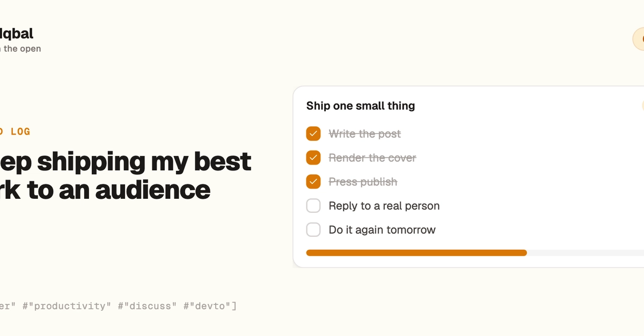Click the 'Do it again tomorrow' label

(x=382, y=230)
